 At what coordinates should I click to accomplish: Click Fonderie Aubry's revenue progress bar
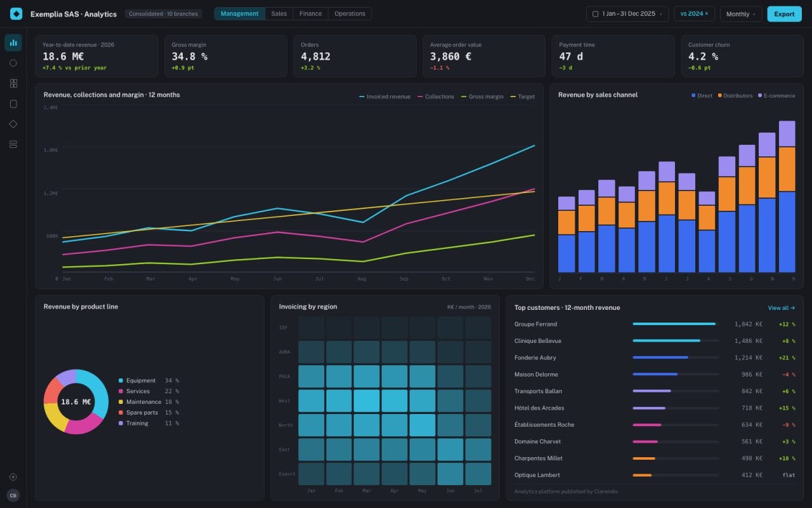coord(676,358)
